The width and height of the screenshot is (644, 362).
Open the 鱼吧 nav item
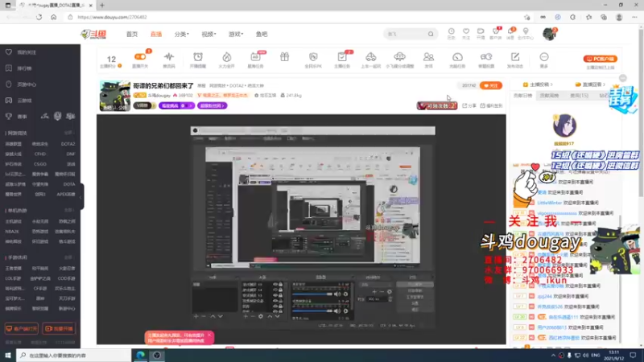tap(262, 34)
